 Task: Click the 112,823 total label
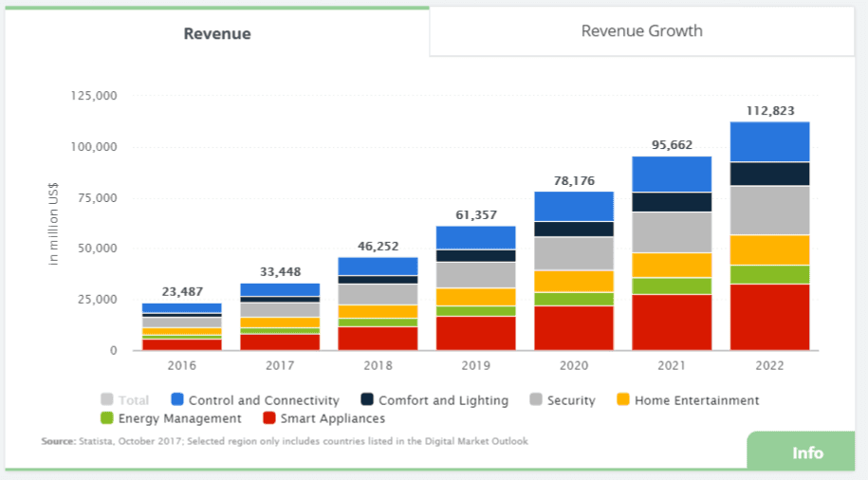click(769, 111)
